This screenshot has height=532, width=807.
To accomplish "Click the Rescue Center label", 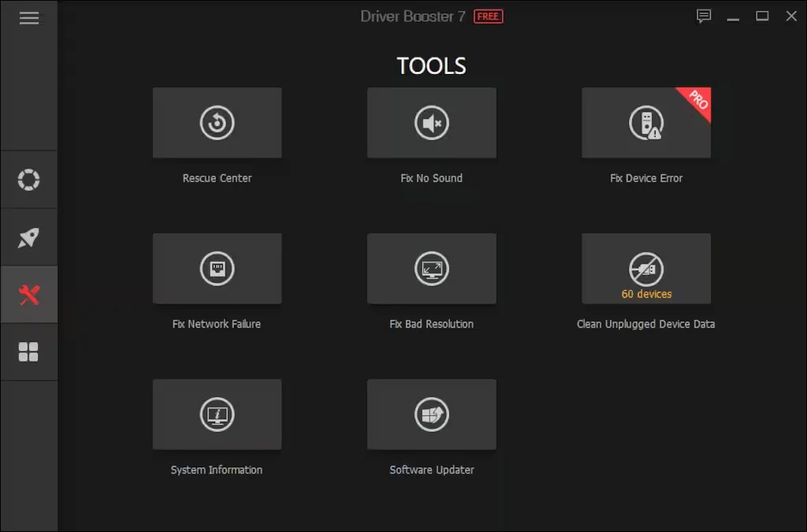I will coord(218,178).
